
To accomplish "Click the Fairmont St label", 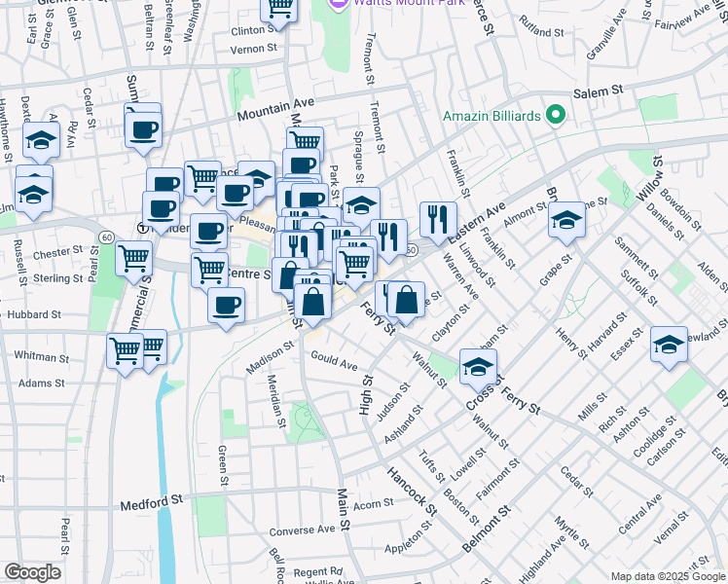I will tap(497, 480).
